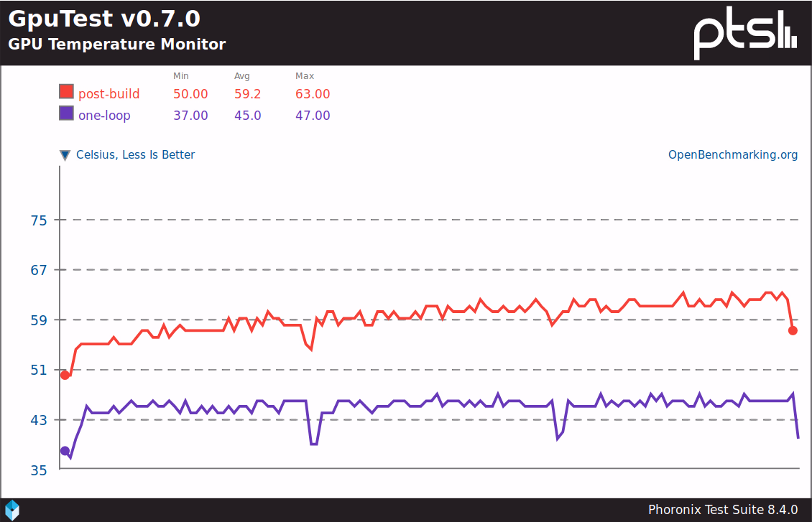812x522 pixels.
Task: Click the Phoronix Test Suite 8.4.0 footer text
Action: pyautogui.click(x=723, y=510)
